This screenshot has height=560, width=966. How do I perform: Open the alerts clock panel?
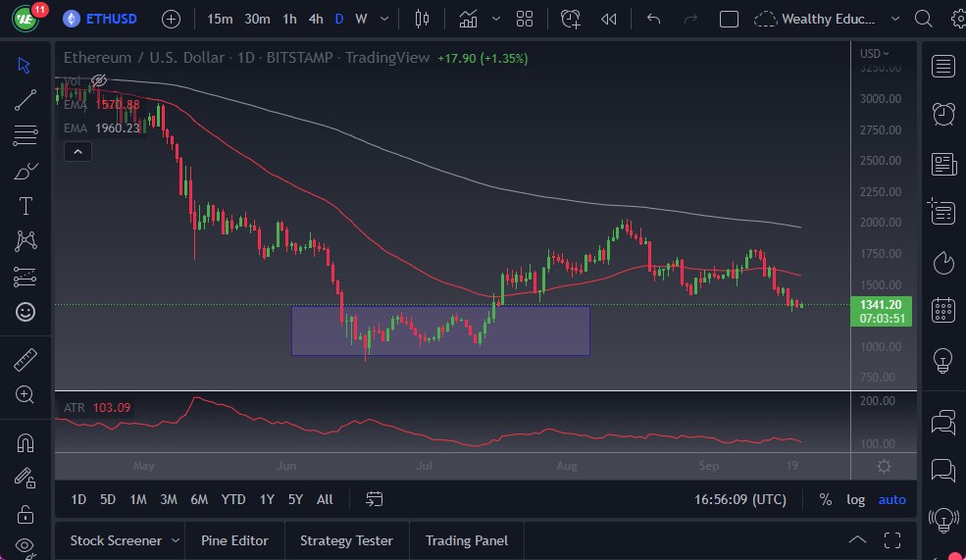pyautogui.click(x=943, y=114)
